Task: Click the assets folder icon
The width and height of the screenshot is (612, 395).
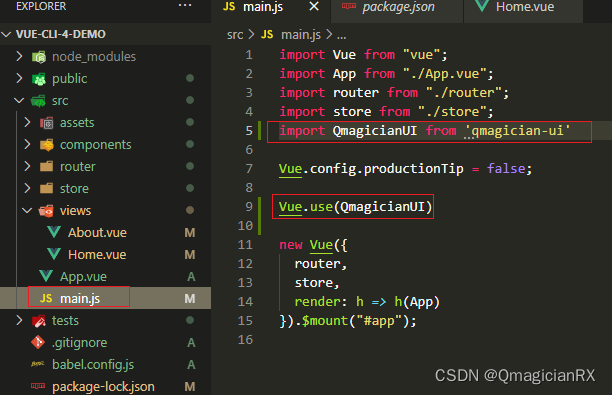Action: [x=46, y=123]
